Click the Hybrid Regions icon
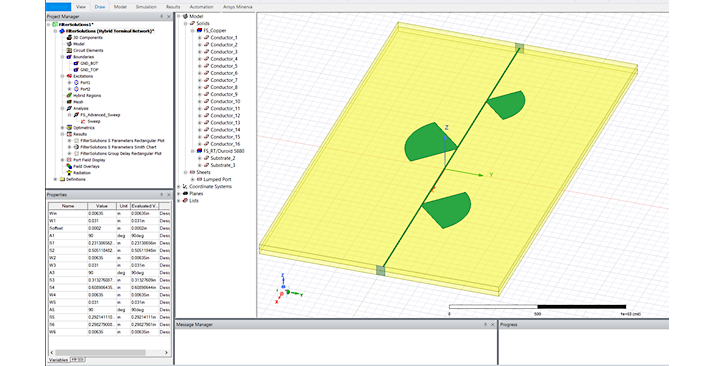The image size is (715, 366). click(69, 96)
